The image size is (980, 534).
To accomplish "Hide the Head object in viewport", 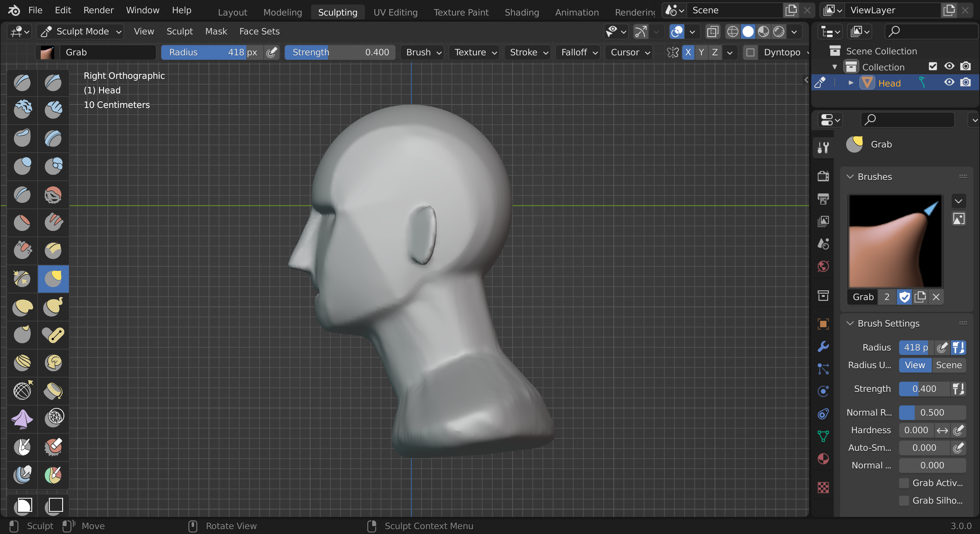I will 949,82.
